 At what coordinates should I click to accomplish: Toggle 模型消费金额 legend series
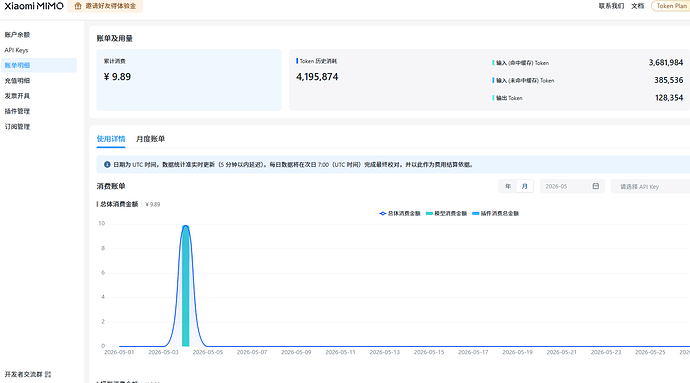(x=446, y=214)
